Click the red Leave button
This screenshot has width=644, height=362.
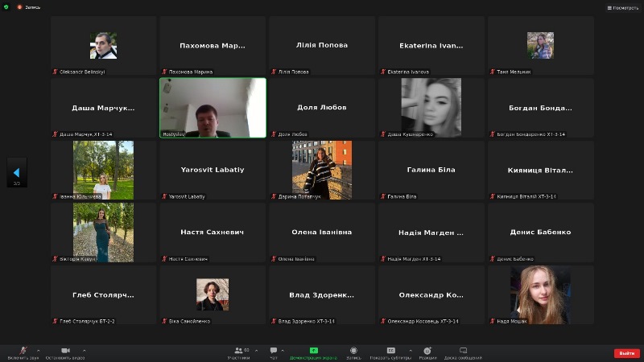coord(626,353)
